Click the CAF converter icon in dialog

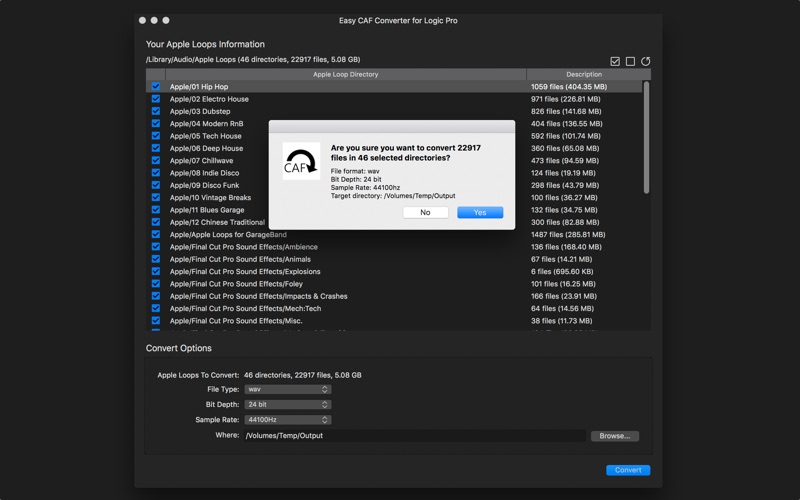[301, 161]
